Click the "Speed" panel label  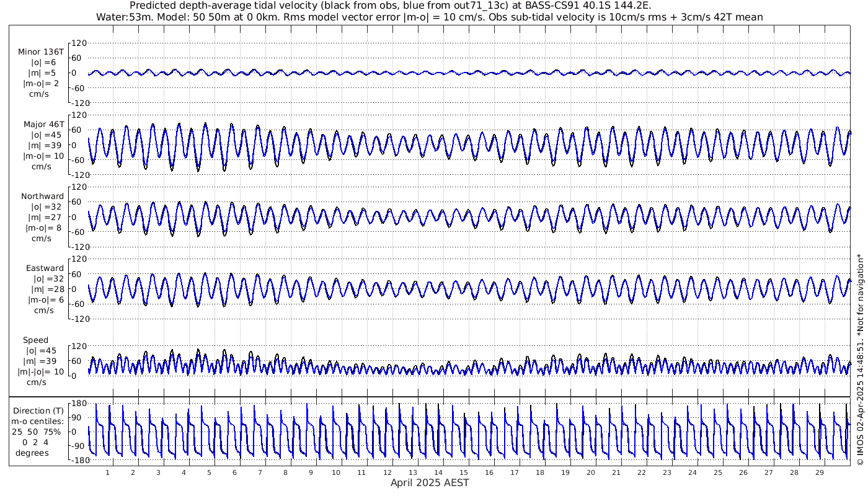coord(36,340)
